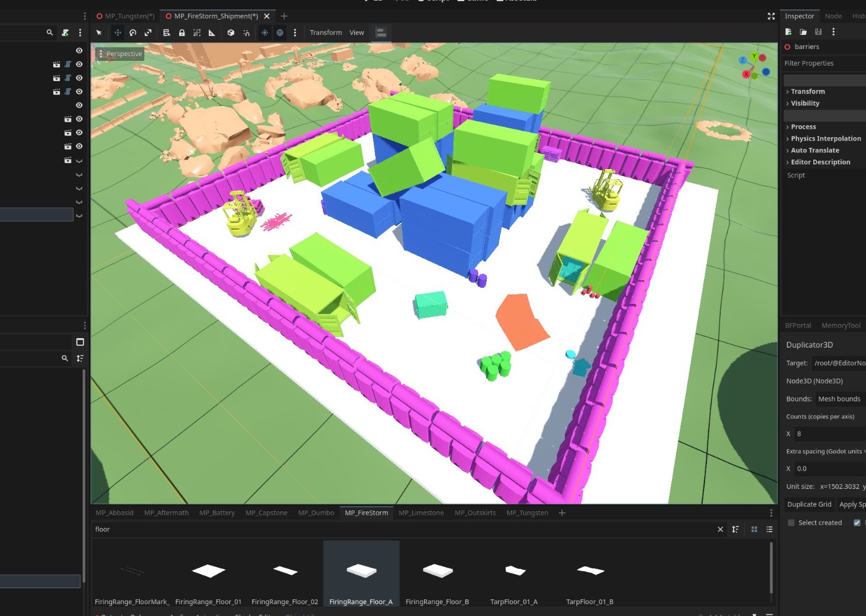The width and height of the screenshot is (866, 616).
Task: Switch to the Node tab
Action: point(833,16)
